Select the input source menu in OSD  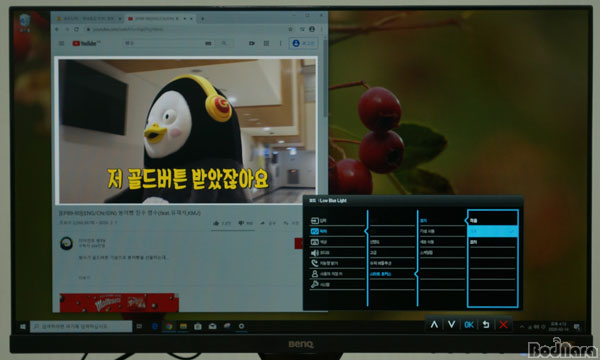pyautogui.click(x=337, y=220)
